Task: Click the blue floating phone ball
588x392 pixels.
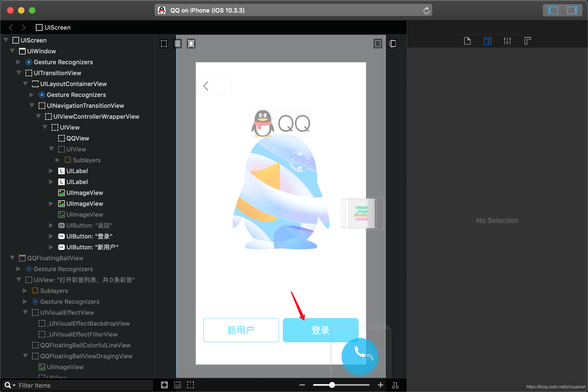Action: pyautogui.click(x=360, y=356)
